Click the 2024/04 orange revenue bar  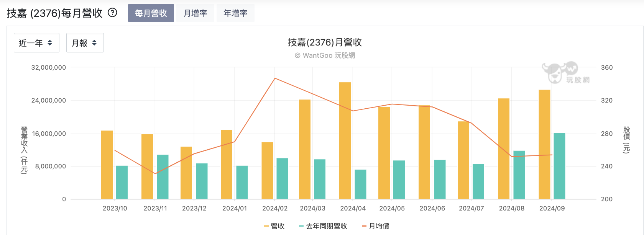point(345,141)
